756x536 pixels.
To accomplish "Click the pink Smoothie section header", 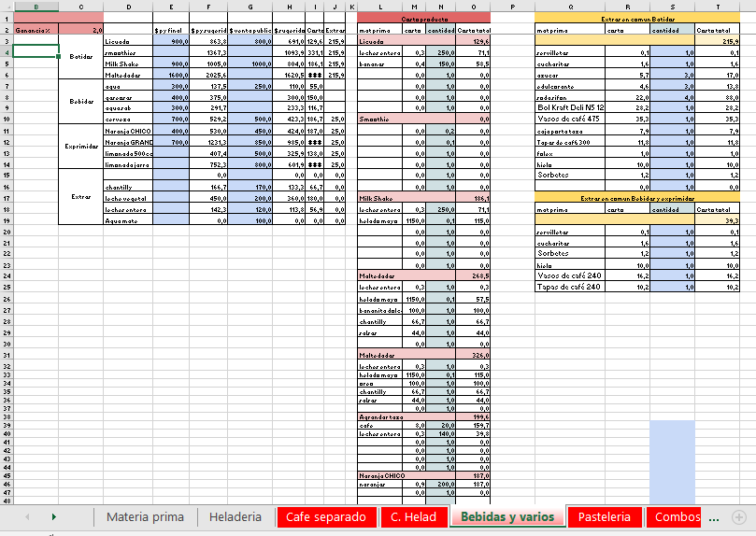I will 407,119.
